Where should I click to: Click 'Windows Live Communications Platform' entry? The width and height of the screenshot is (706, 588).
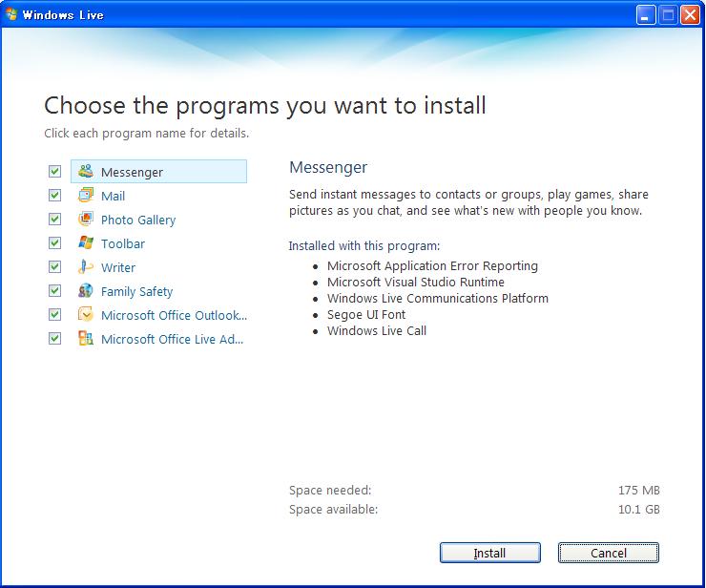point(438,298)
